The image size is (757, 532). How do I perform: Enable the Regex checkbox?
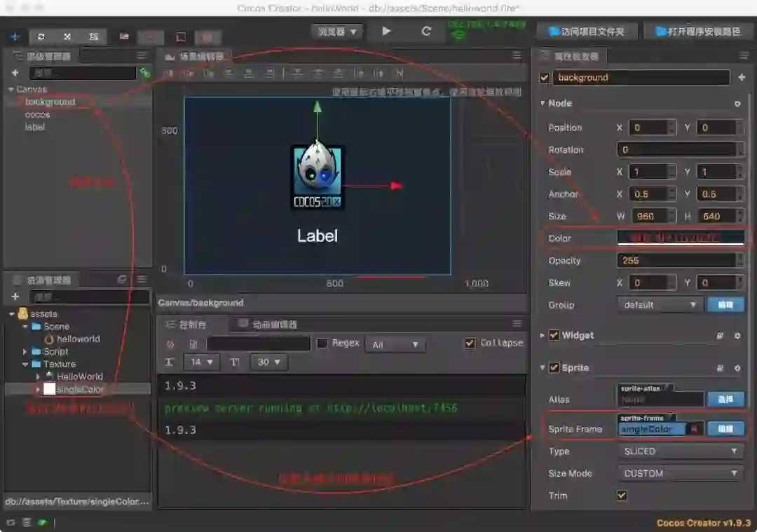coord(322,343)
